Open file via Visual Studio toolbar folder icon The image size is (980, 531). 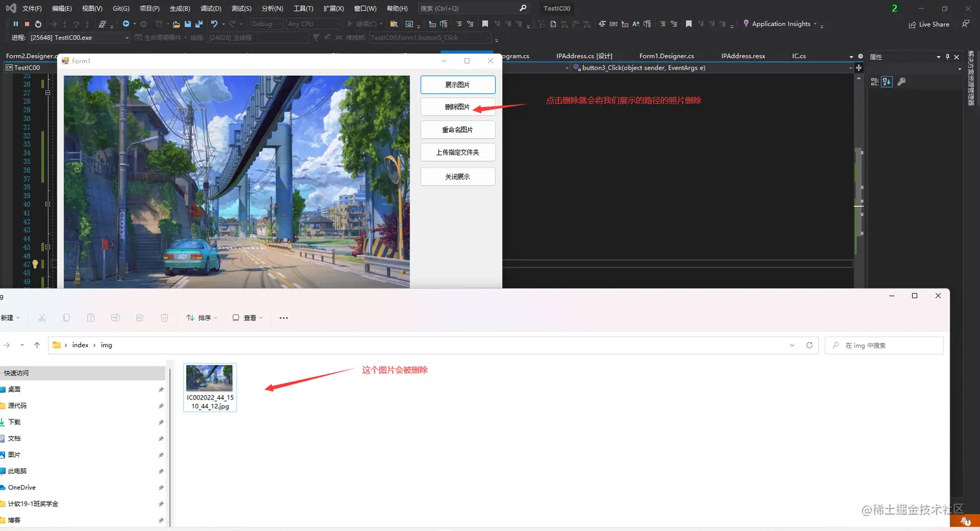coord(176,24)
